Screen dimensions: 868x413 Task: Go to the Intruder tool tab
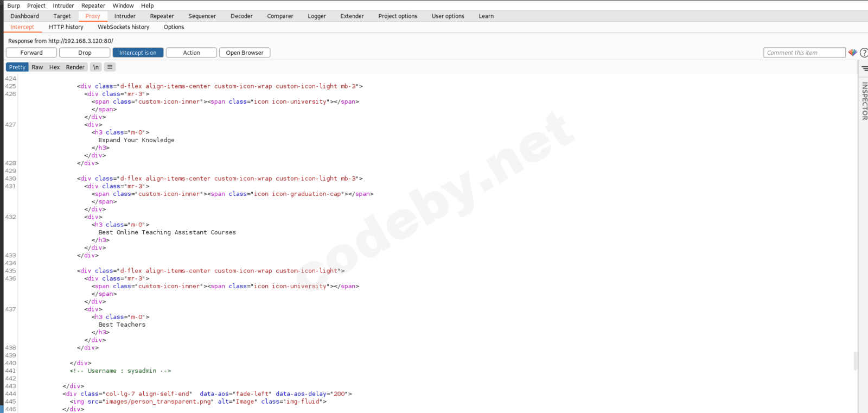point(125,16)
